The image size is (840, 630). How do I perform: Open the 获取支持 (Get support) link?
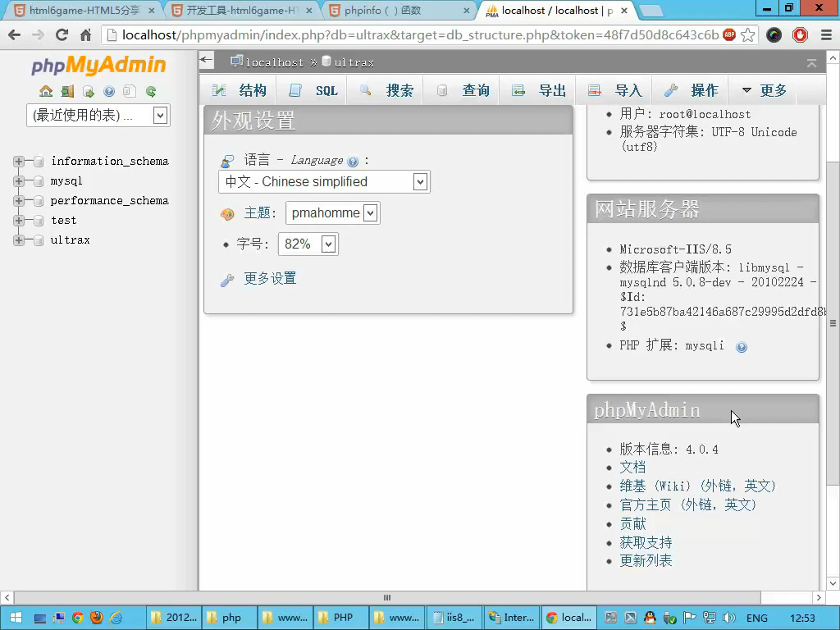pos(646,542)
